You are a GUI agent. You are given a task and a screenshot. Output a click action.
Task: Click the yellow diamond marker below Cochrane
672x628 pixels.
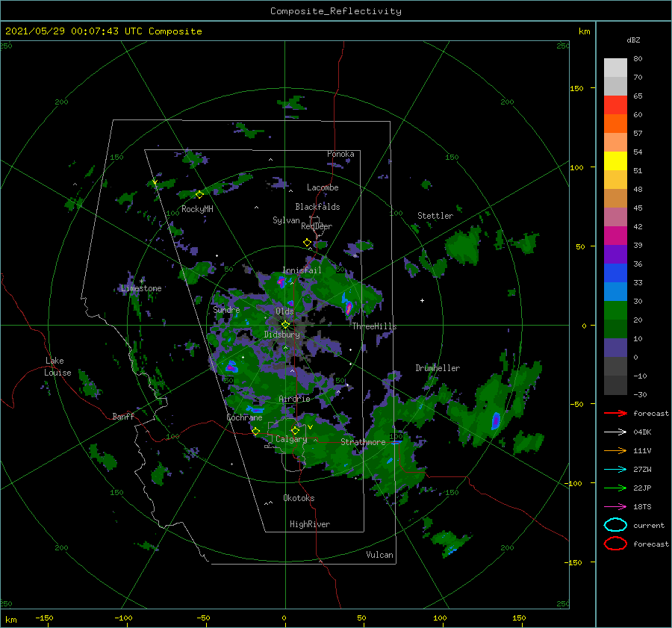(x=256, y=431)
